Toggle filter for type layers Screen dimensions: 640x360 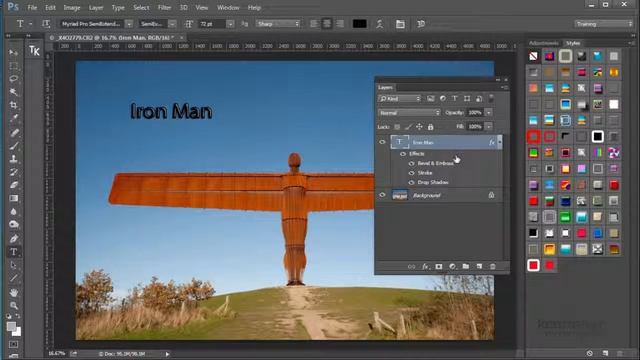455,98
